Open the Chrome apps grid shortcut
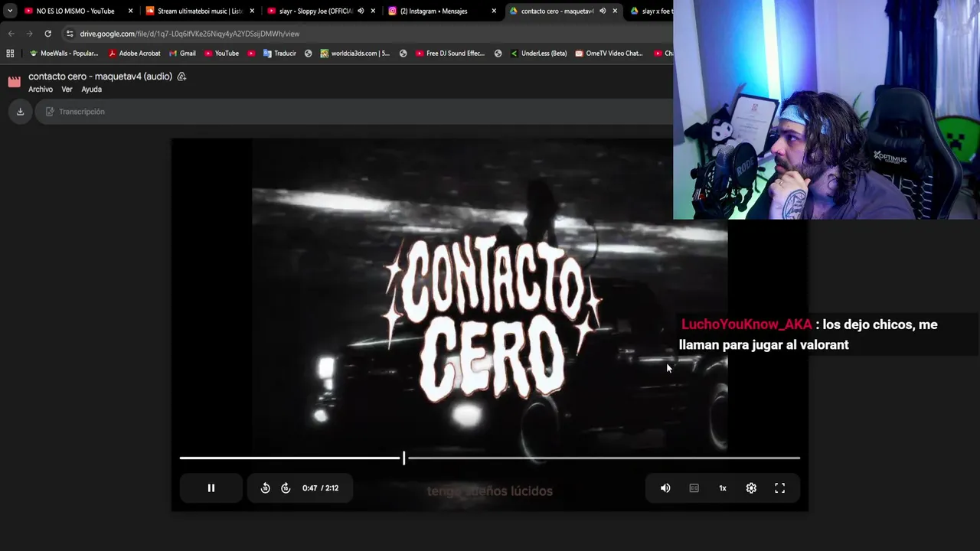Image resolution: width=980 pixels, height=551 pixels. click(10, 54)
